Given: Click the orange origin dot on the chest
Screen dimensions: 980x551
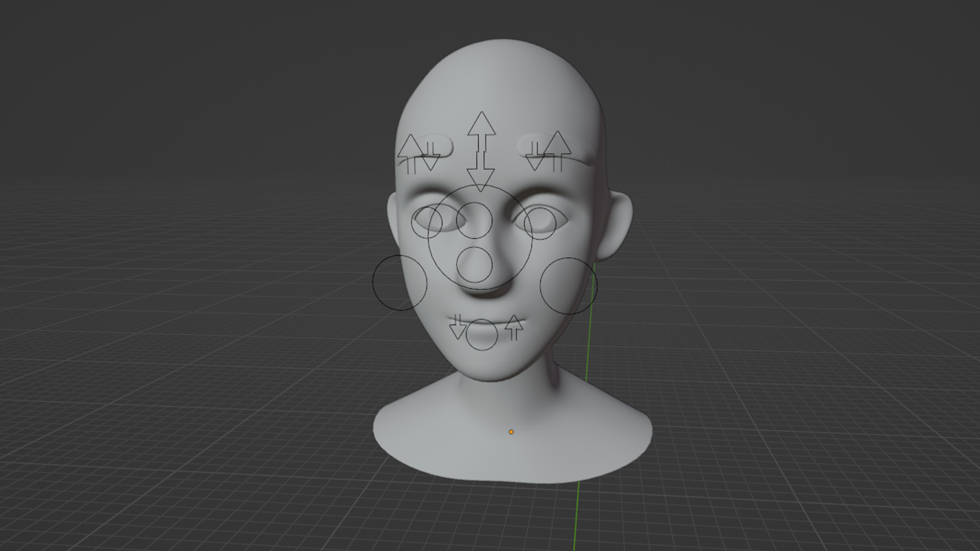Looking at the screenshot, I should coord(511,432).
